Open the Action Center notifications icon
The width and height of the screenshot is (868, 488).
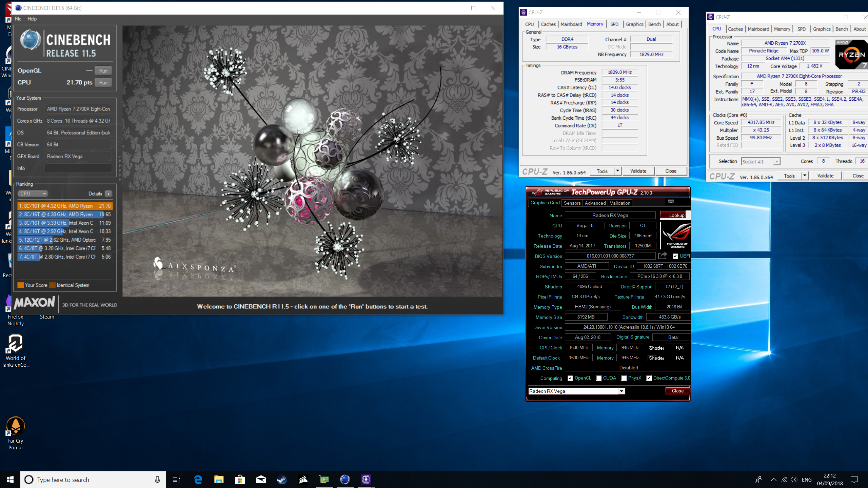pos(854,480)
